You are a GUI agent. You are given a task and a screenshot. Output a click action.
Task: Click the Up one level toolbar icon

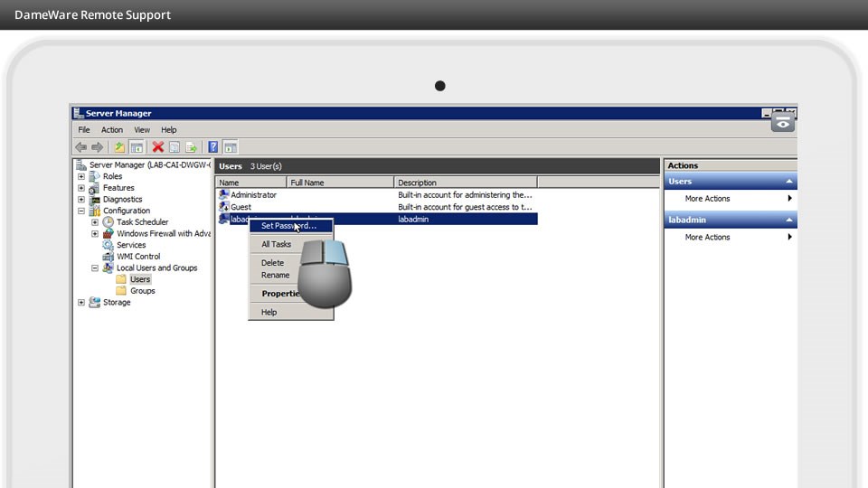(119, 147)
